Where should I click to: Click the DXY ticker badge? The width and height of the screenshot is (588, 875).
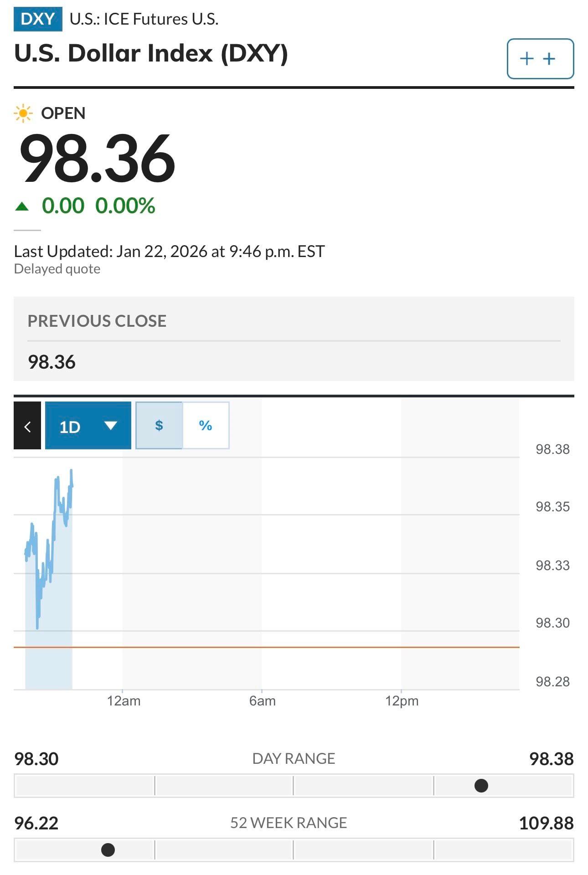pyautogui.click(x=38, y=20)
